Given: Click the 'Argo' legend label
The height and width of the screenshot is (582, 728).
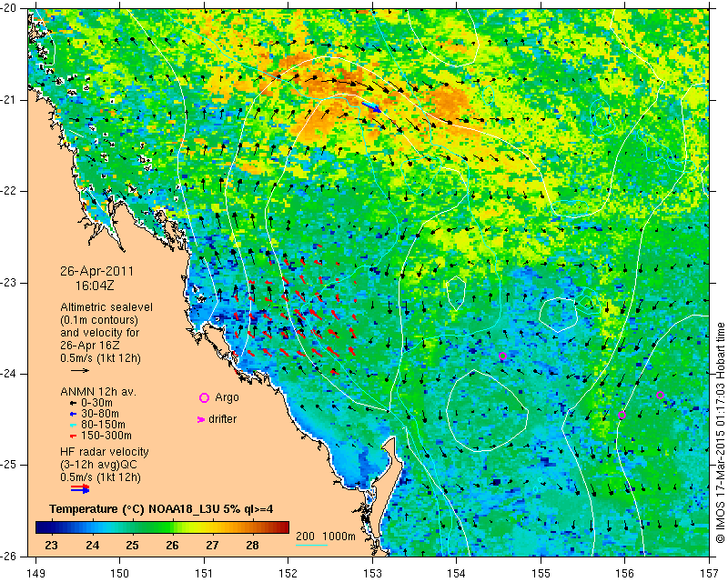Looking at the screenshot, I should (x=227, y=397).
